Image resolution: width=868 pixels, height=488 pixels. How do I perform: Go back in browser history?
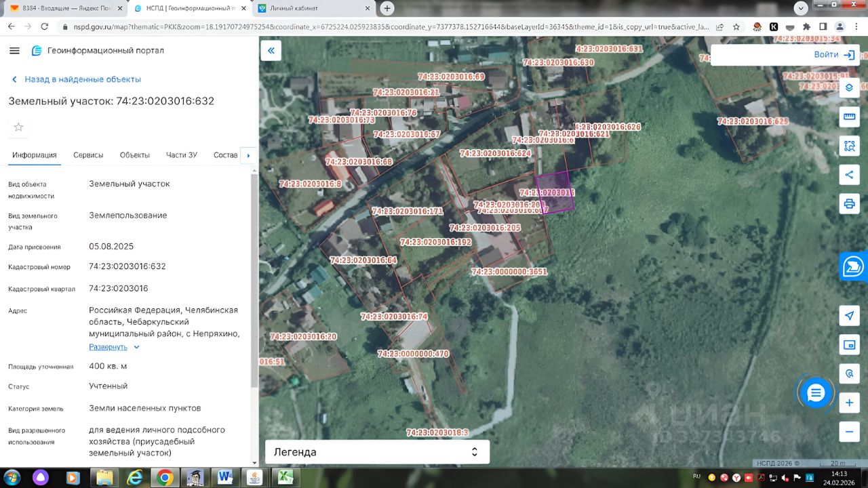pyautogui.click(x=11, y=26)
